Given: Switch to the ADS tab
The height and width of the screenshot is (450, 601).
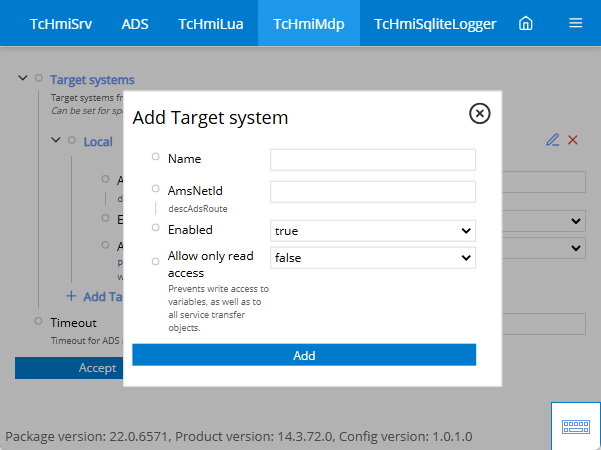Looking at the screenshot, I should point(135,24).
